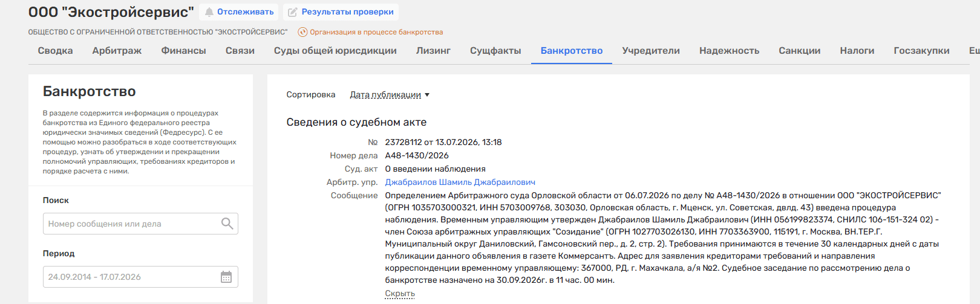Open the Финансы tab

(x=183, y=51)
